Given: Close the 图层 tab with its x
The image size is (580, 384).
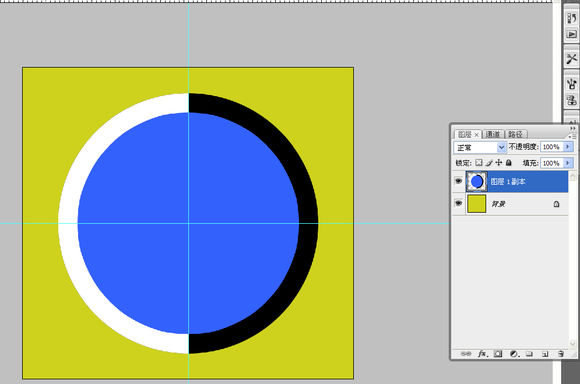Looking at the screenshot, I should pyautogui.click(x=476, y=135).
